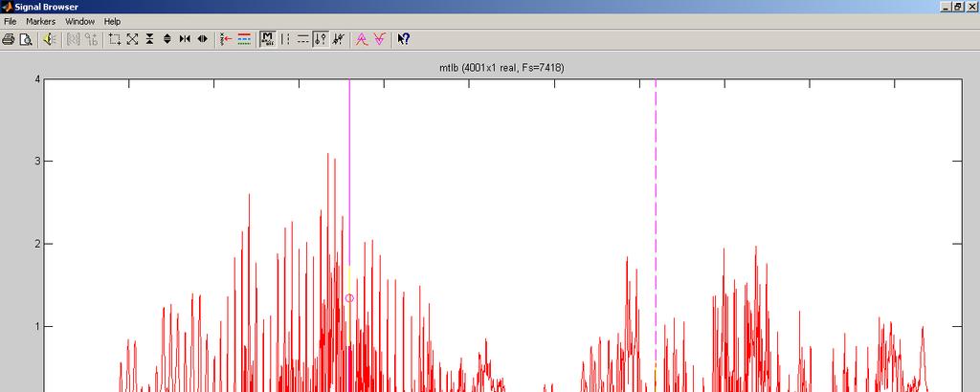Zoom in on the Y axis
This screenshot has height=392, width=980.
click(150, 39)
